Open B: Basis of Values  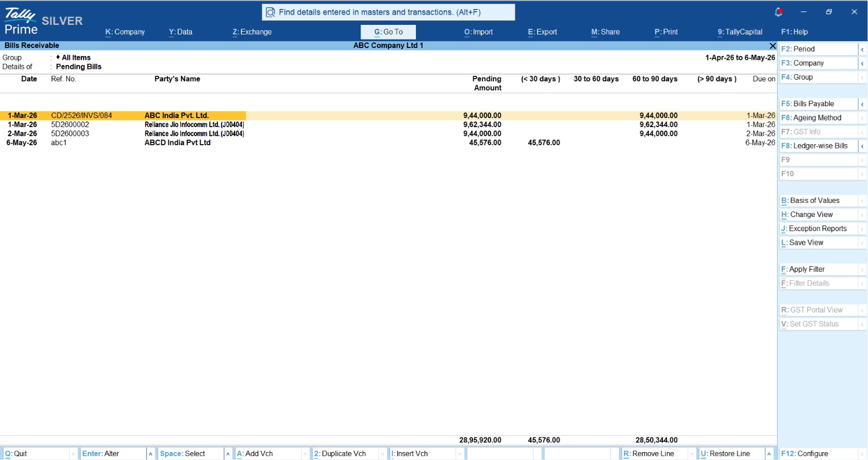(818, 201)
